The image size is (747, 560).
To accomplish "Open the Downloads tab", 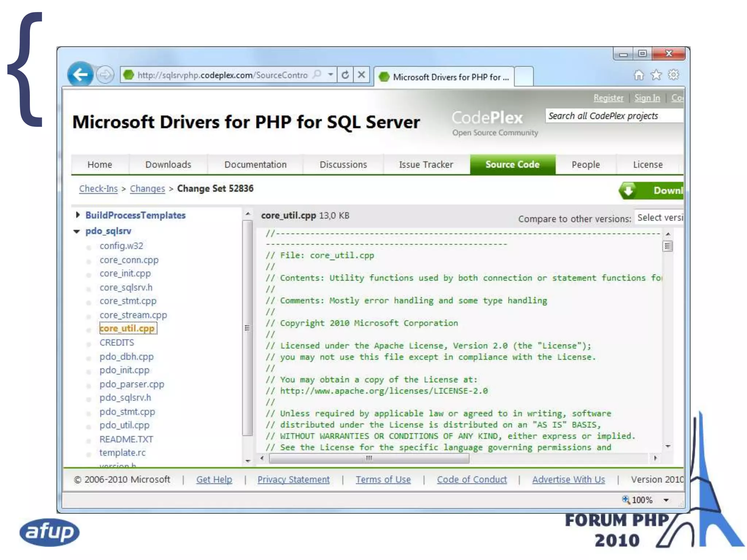I will click(x=168, y=165).
